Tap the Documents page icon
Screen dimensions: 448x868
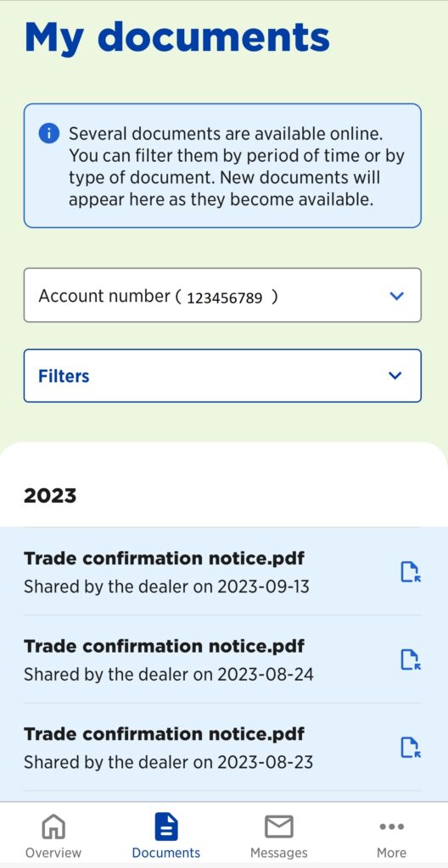[166, 827]
